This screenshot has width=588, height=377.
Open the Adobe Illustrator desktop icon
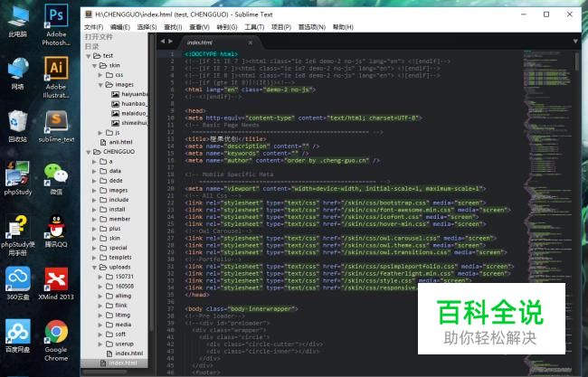[56, 77]
